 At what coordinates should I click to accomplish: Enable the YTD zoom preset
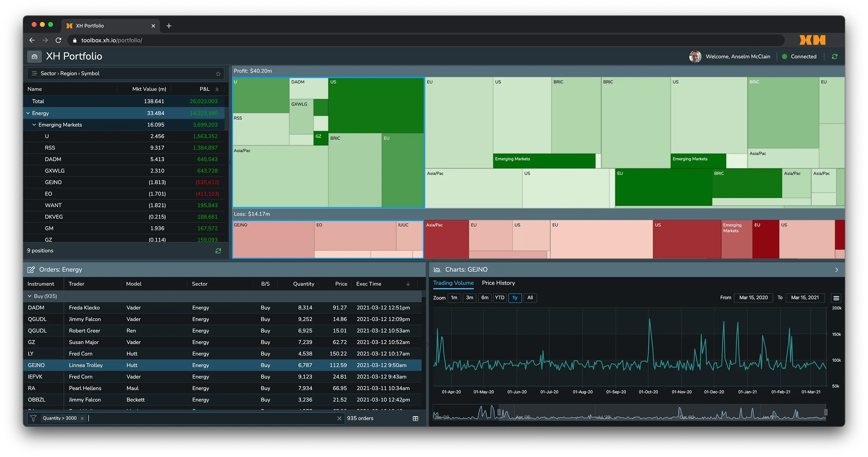point(500,298)
